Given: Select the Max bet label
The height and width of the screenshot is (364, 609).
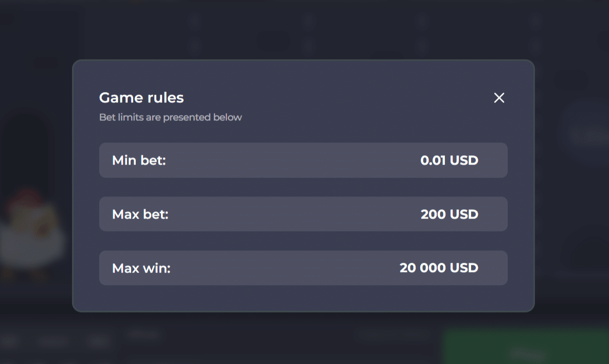Looking at the screenshot, I should click(140, 214).
